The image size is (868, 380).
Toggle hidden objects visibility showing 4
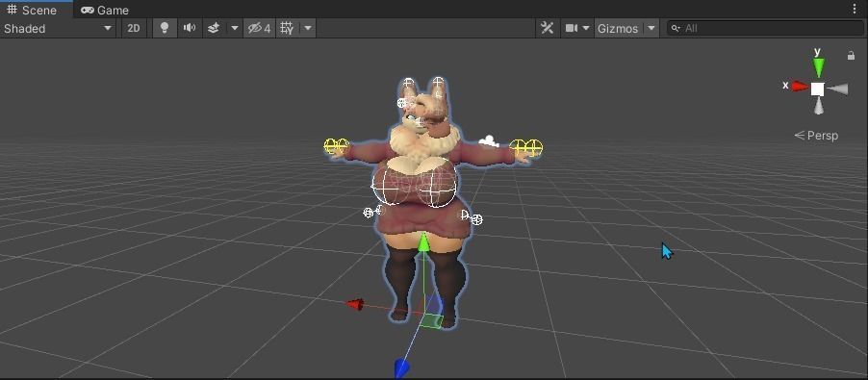pyautogui.click(x=259, y=28)
